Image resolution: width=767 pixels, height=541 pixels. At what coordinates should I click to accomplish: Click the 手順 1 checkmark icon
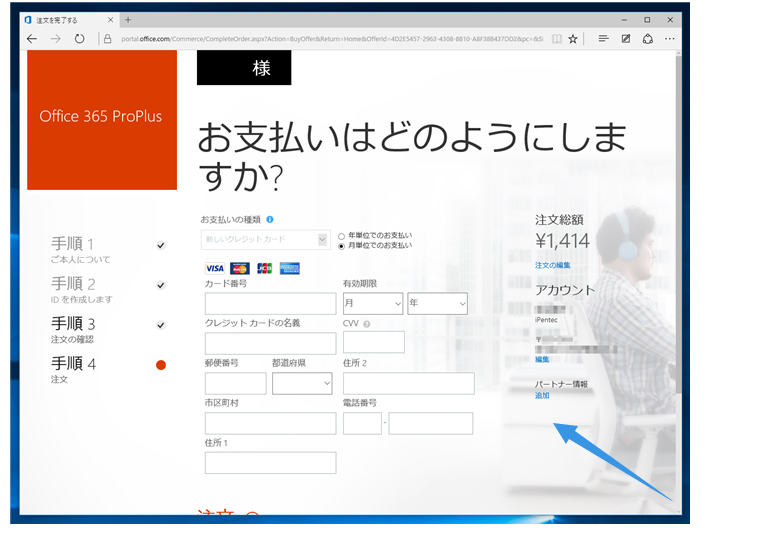(160, 246)
